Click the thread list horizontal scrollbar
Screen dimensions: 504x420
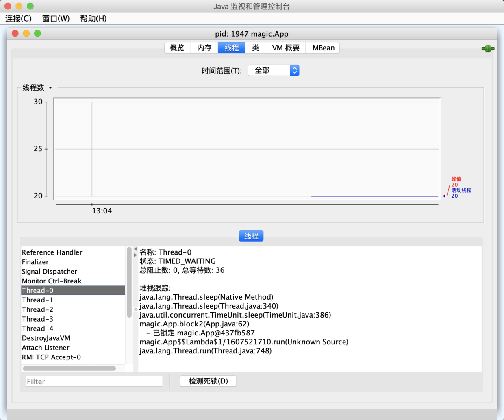[x=70, y=368]
